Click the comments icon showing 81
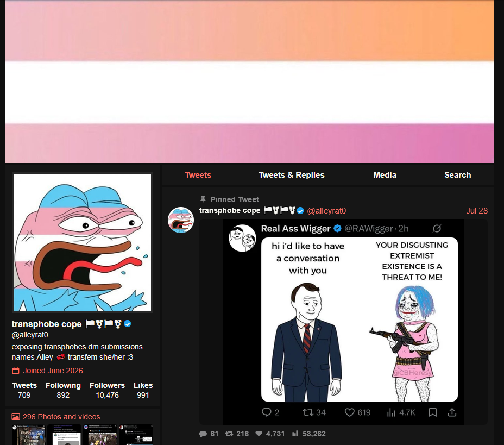 click(203, 434)
